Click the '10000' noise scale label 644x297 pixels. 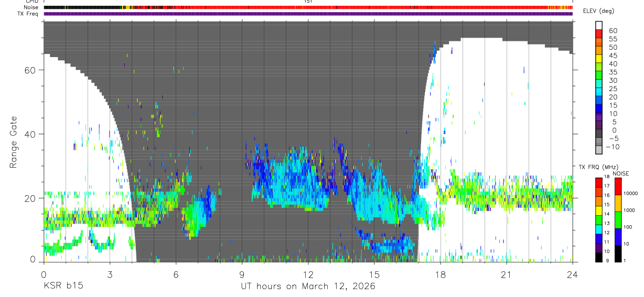tap(632, 194)
